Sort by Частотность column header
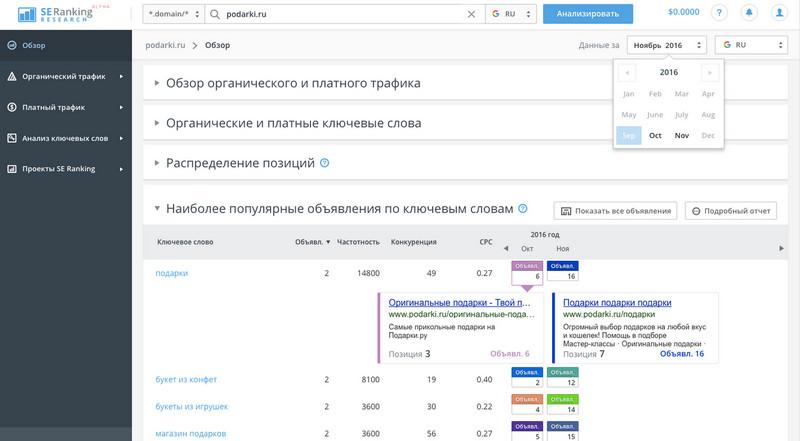This screenshot has height=441, width=800. [358, 242]
